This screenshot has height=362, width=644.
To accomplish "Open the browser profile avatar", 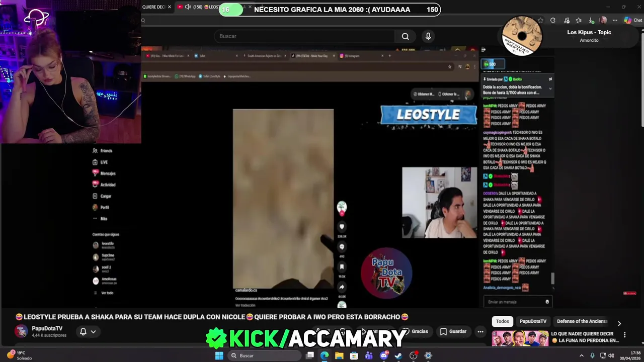I will (x=603, y=20).
